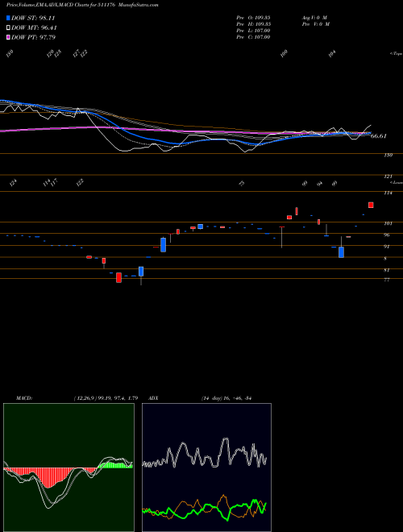Screen dimensions: 403x532
Task: Click the white DOW MT legend swatch
Action: tap(8, 27)
